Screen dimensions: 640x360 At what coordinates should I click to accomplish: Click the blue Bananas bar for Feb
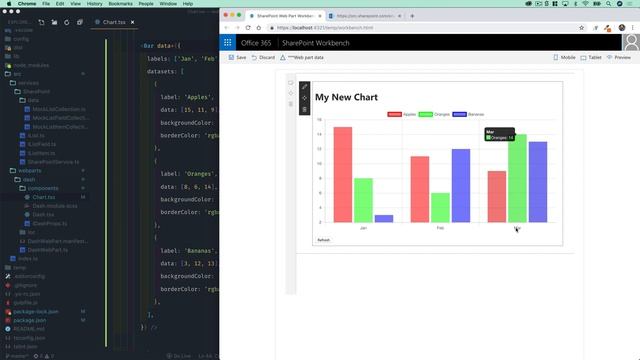pyautogui.click(x=461, y=186)
